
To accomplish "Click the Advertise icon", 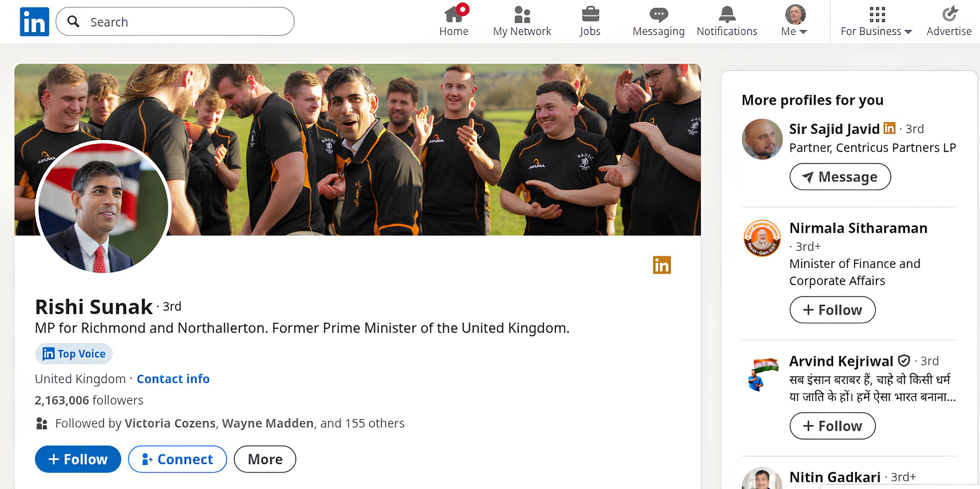I will click(x=949, y=15).
